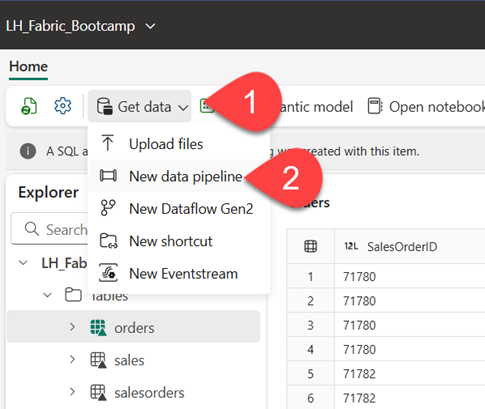This screenshot has height=409, width=485.
Task: Switch to the Home tab
Action: pyautogui.click(x=28, y=67)
